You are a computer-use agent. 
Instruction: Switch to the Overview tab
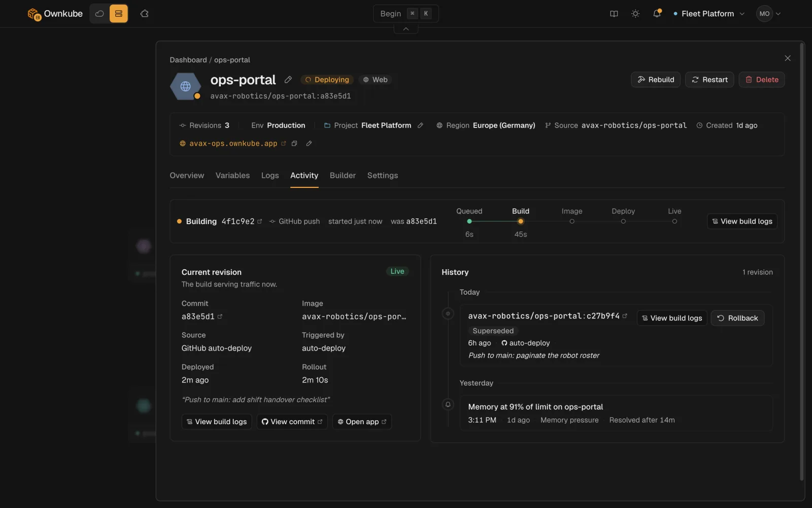point(187,175)
